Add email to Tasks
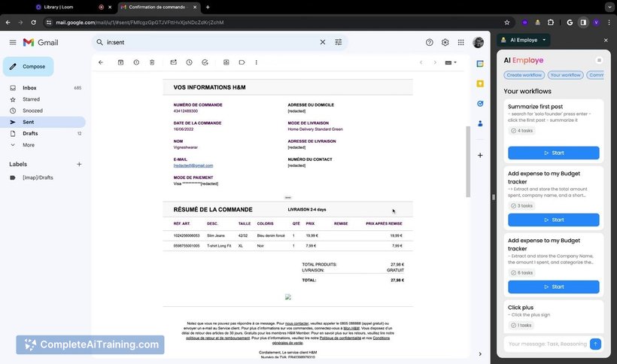The image size is (617, 364). point(205,62)
